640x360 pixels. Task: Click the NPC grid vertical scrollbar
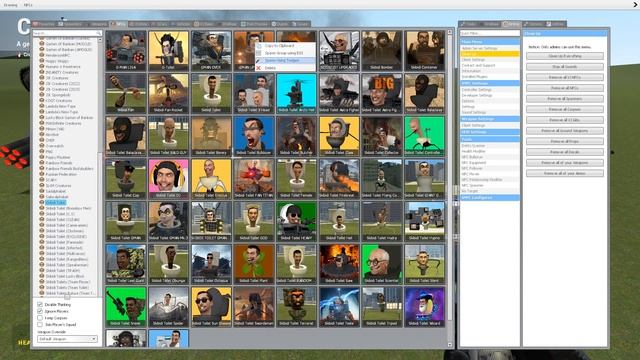pos(450,178)
